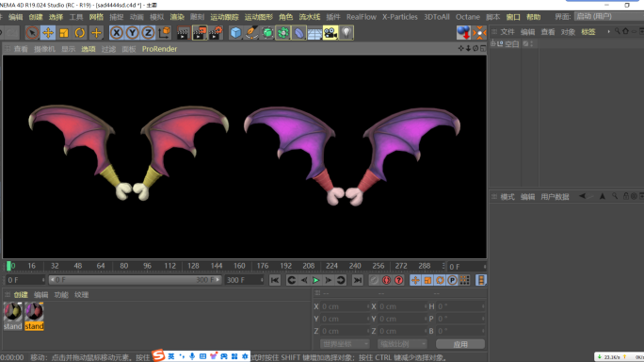The height and width of the screenshot is (362, 644).
Task: Go to end of animation button
Action: point(358,280)
